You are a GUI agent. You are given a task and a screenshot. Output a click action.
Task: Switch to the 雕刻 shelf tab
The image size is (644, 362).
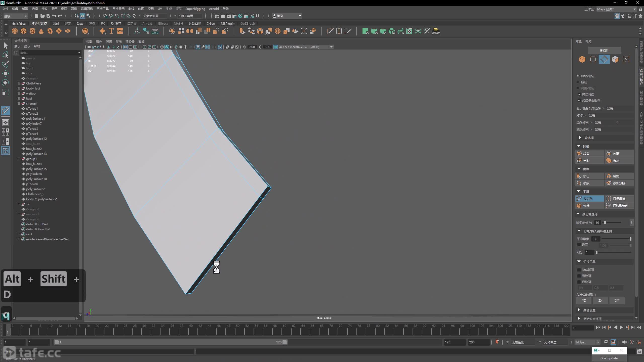tap(56, 23)
